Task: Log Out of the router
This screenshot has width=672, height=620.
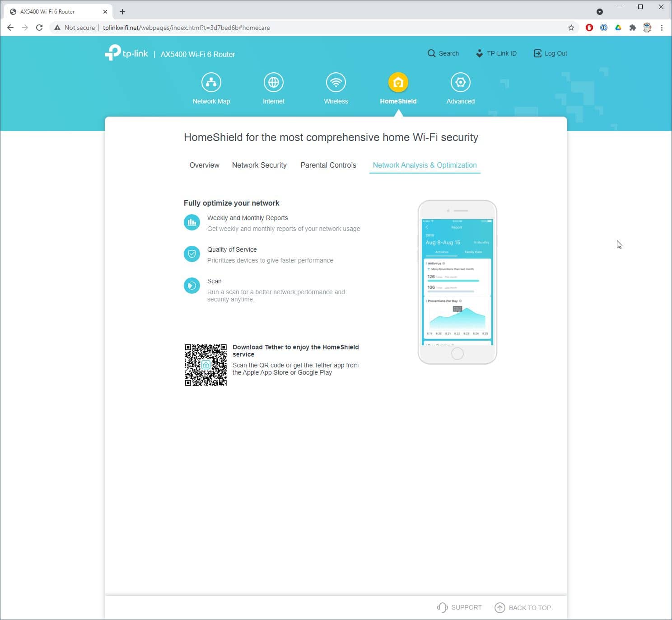Action: [550, 53]
